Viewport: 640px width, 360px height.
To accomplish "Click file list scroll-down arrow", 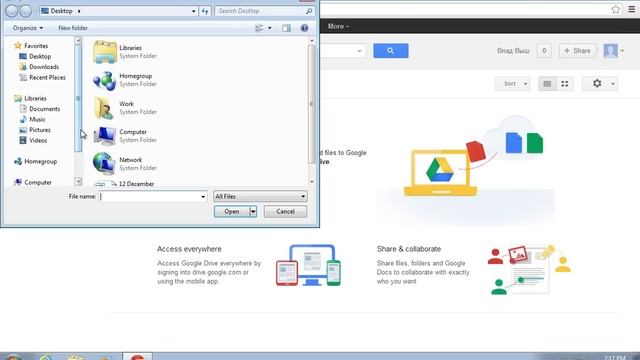I will (x=312, y=181).
